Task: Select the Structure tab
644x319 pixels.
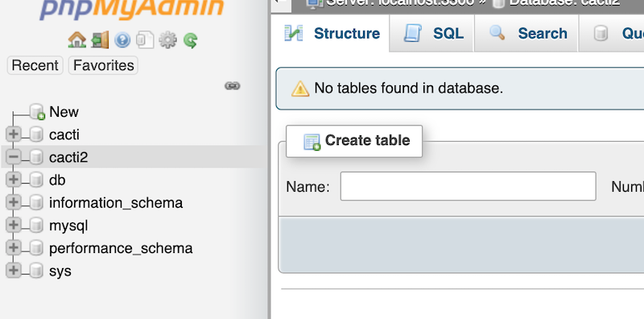Action: pos(331,33)
